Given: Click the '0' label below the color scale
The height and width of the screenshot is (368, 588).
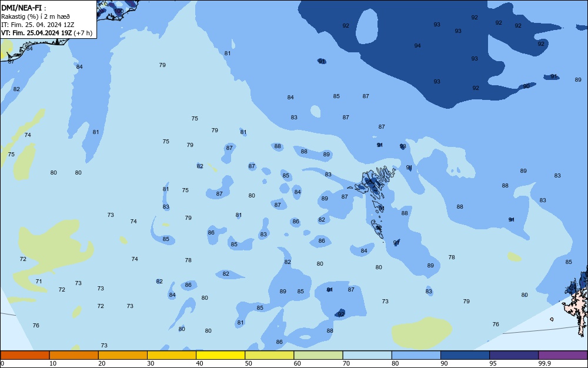Looking at the screenshot, I should 2,363.
